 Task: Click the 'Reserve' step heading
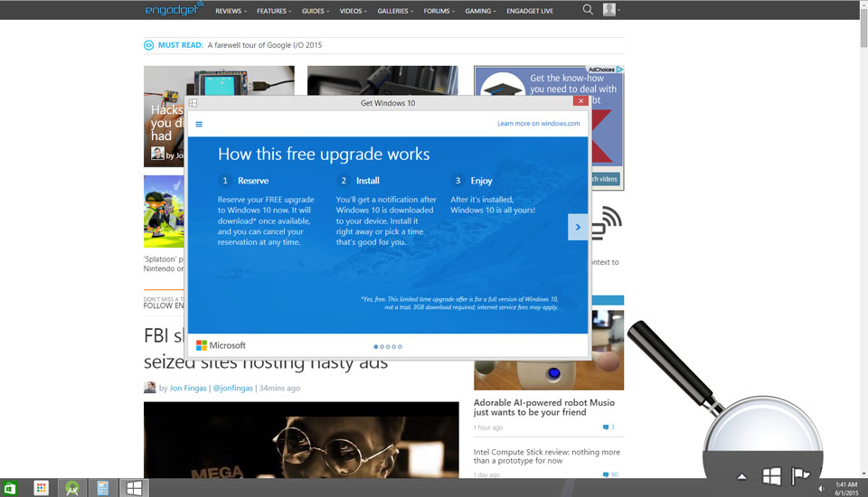[253, 181]
